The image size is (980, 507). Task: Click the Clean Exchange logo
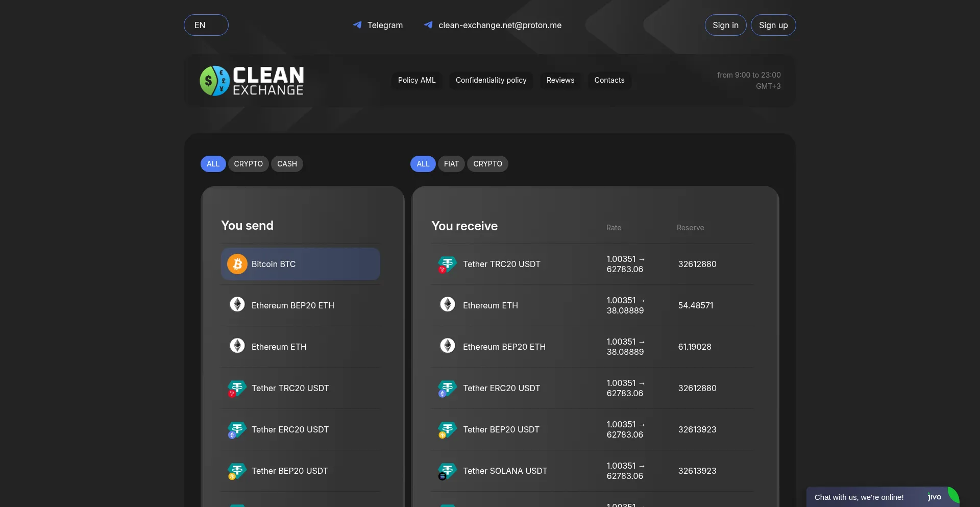[252, 81]
